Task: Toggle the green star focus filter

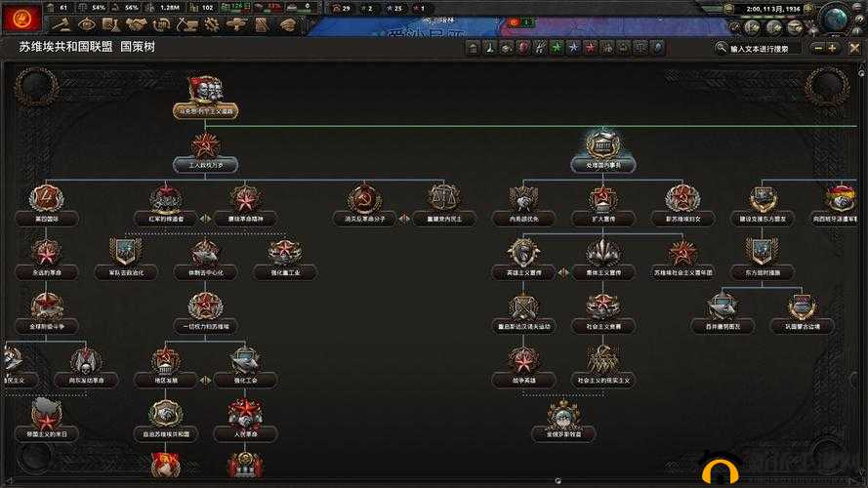Action: click(x=557, y=48)
